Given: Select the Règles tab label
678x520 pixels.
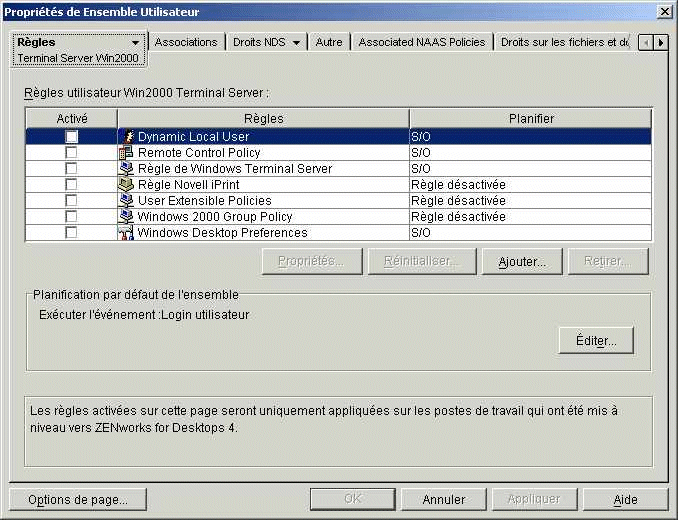Looking at the screenshot, I should point(36,42).
